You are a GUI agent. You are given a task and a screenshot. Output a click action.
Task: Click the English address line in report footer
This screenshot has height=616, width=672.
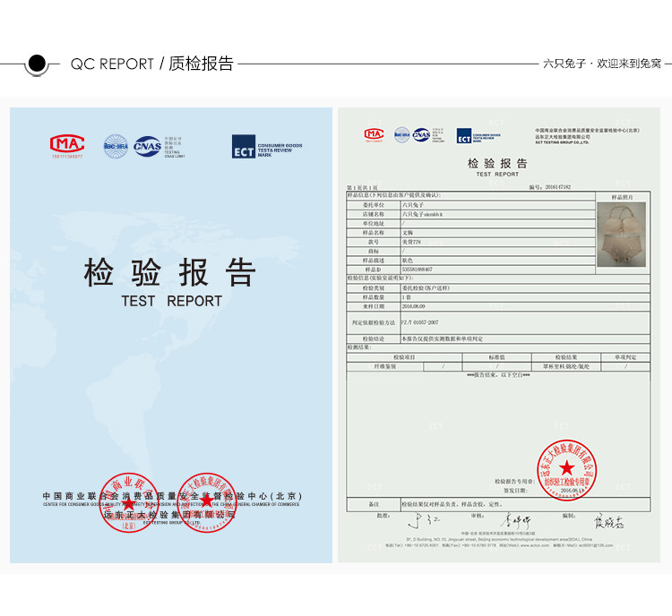pos(499,539)
